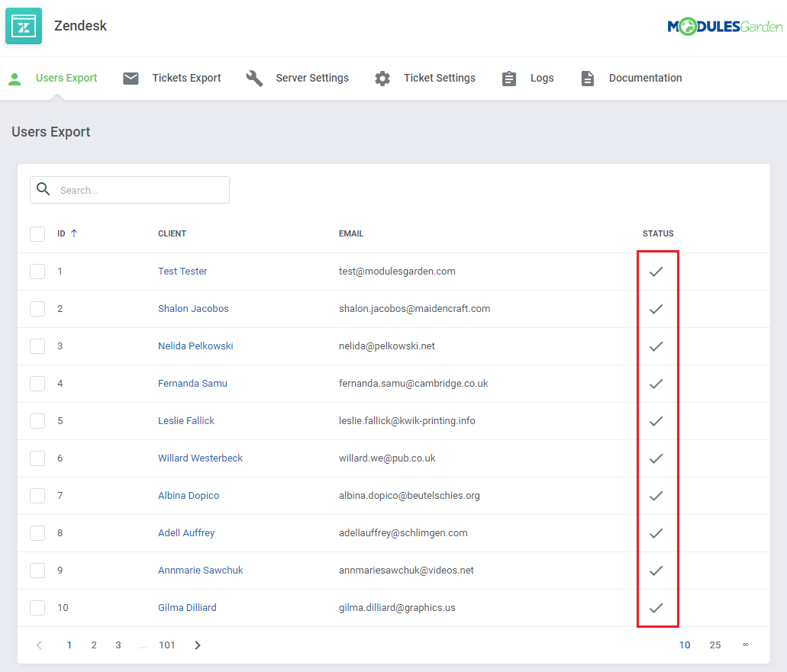Select checkbox for Fernanda Samu row

[37, 383]
